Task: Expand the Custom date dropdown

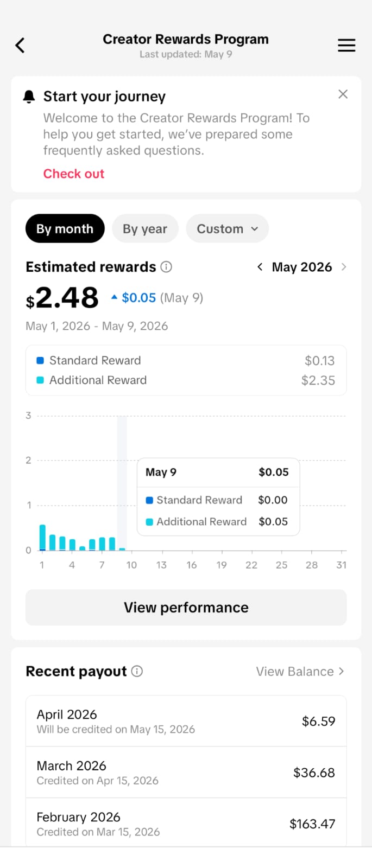Action: (x=227, y=228)
